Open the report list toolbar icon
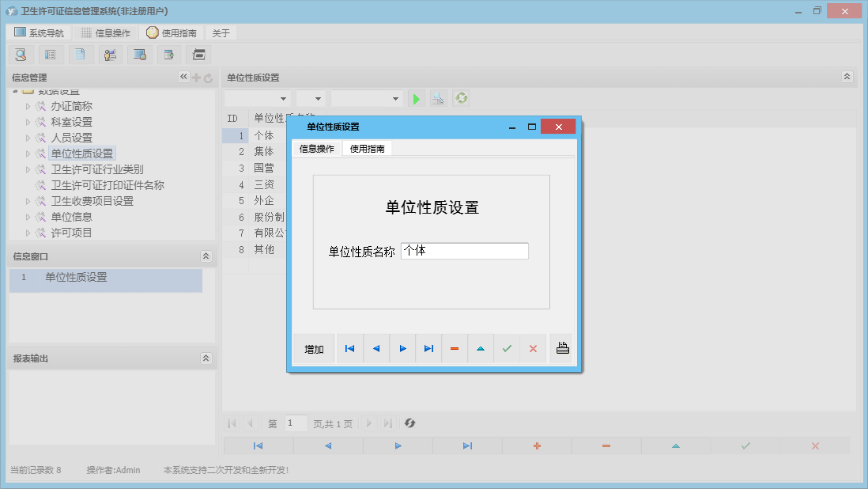The image size is (868, 489). point(50,55)
